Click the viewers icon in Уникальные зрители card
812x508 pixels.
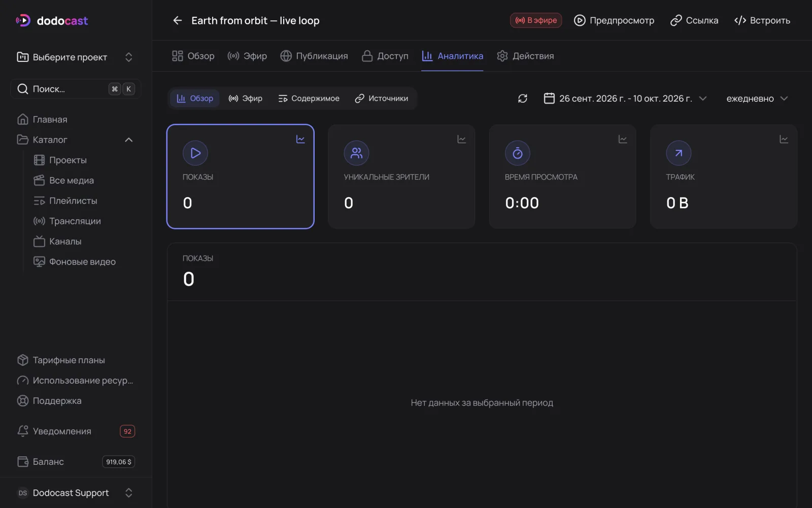click(356, 153)
